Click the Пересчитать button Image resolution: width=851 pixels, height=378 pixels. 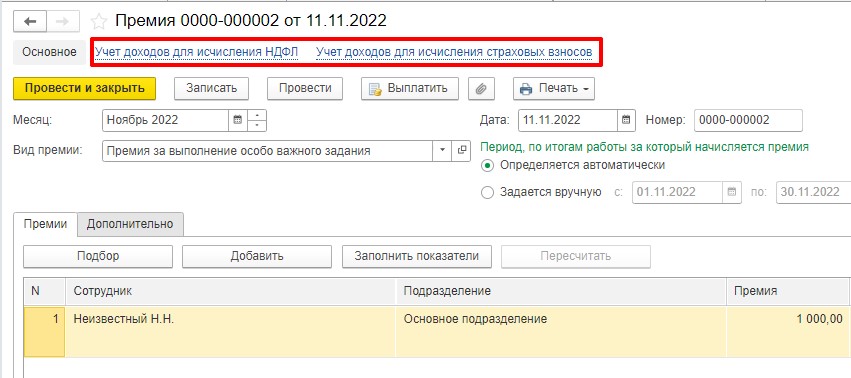576,256
